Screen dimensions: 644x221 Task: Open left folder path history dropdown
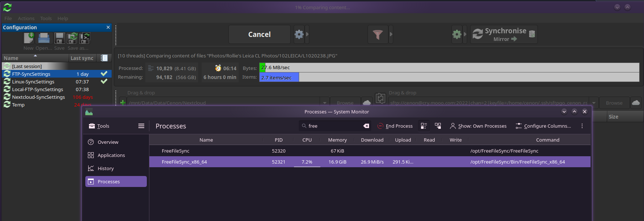pos(325,103)
